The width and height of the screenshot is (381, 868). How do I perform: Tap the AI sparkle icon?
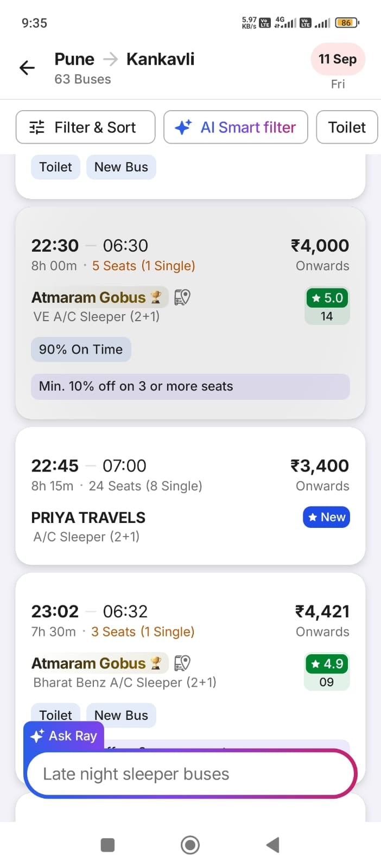click(183, 127)
